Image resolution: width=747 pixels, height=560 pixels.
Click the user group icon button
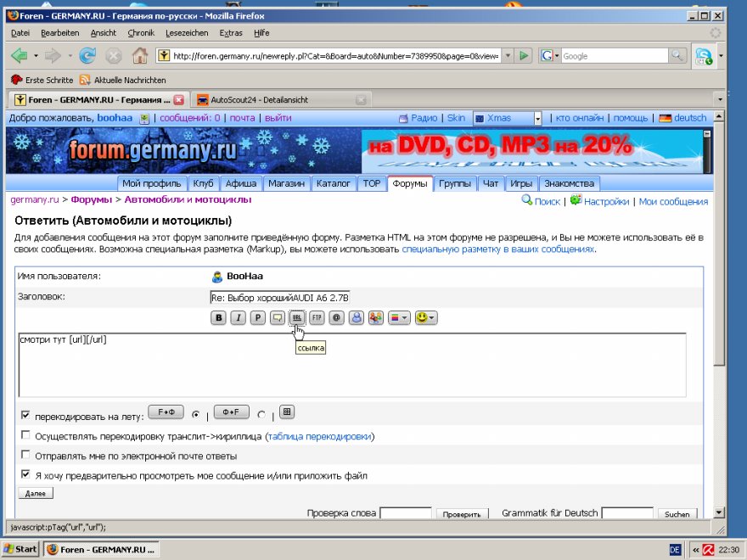[376, 317]
